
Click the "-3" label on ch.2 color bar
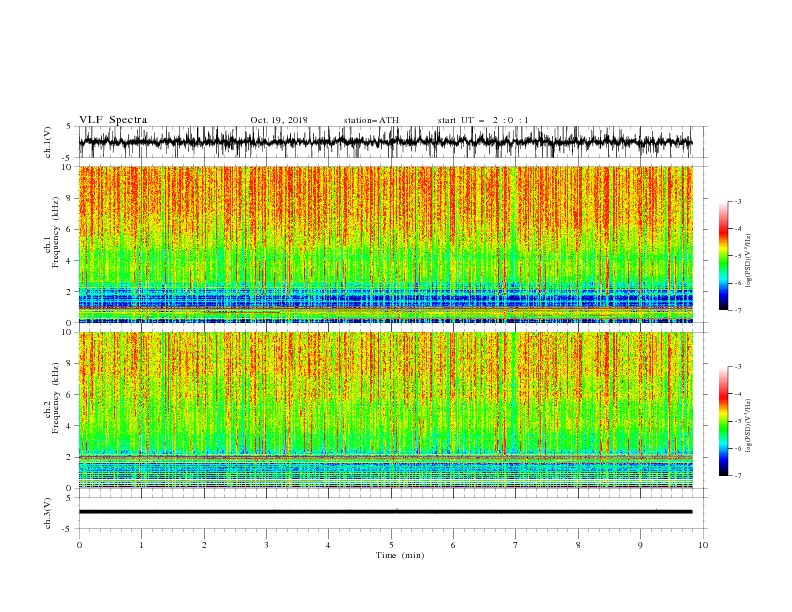point(738,367)
